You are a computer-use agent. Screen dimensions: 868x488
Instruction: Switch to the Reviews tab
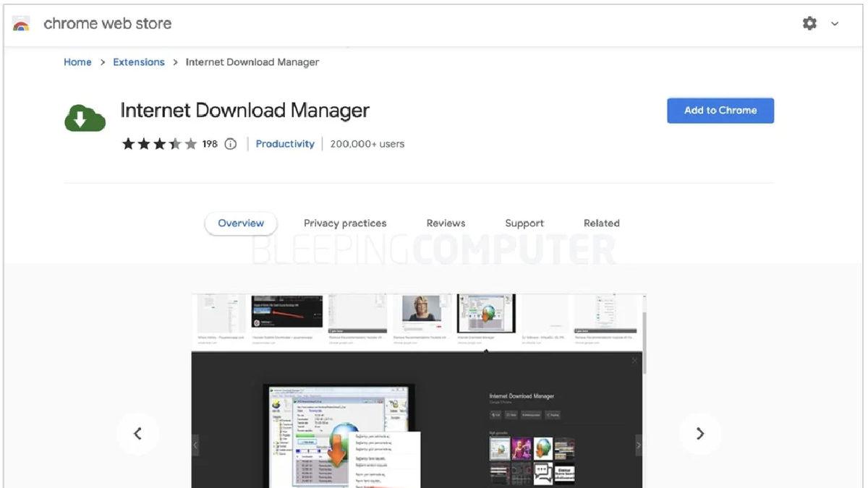pyautogui.click(x=445, y=223)
